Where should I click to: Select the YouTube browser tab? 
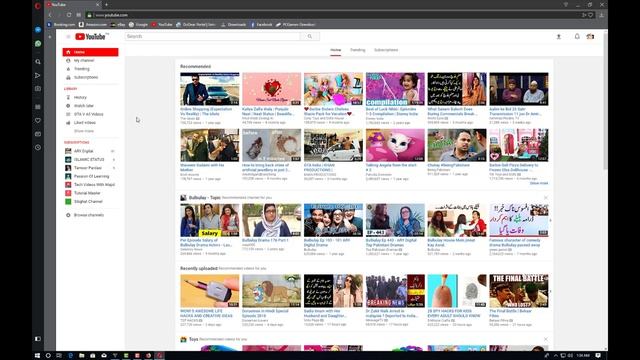click(x=73, y=4)
